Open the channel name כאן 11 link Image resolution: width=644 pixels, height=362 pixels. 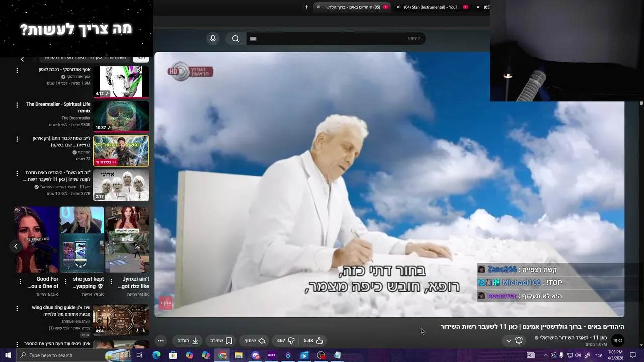click(x=574, y=338)
